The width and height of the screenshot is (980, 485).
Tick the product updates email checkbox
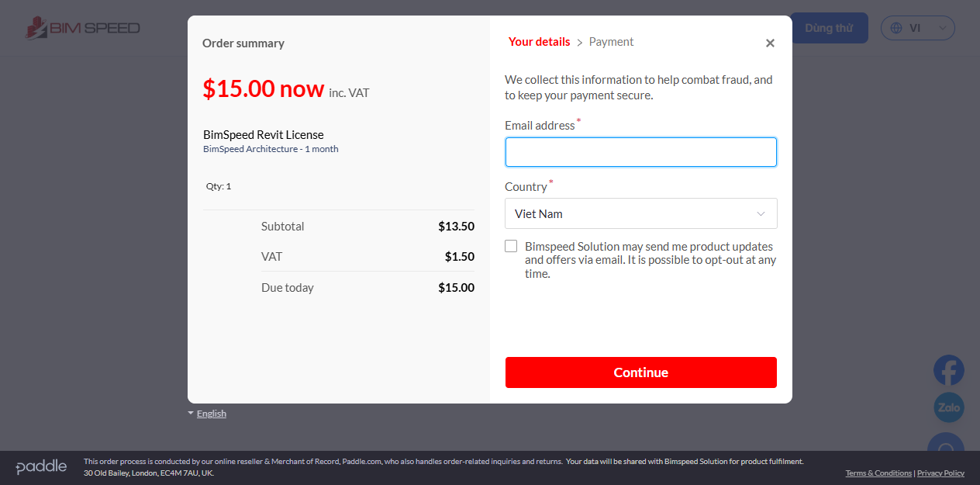511,246
